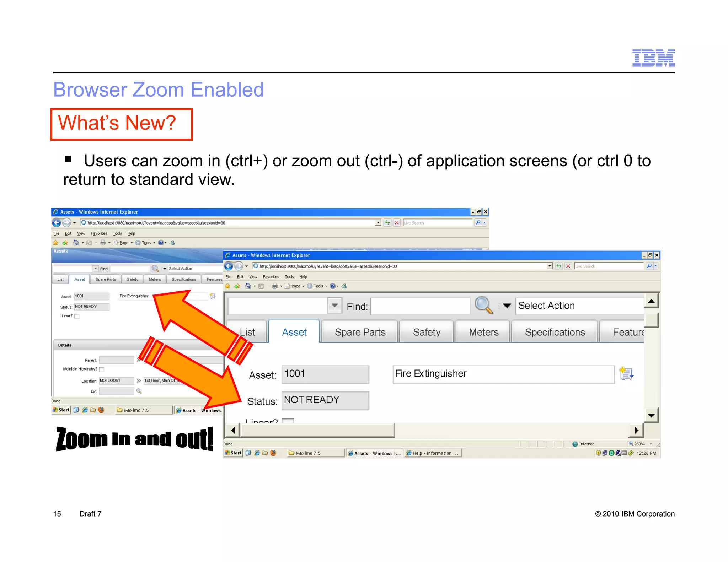The width and height of the screenshot is (728, 562).
Task: Switch to the Spare Parts tab in the zoomed window
Action: pos(360,332)
